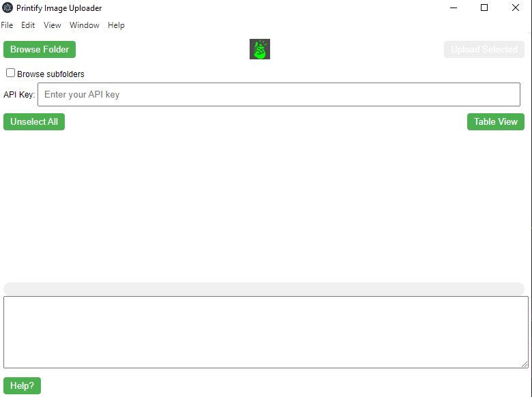Open the Edit menu
The height and width of the screenshot is (397, 532).
[x=28, y=25]
